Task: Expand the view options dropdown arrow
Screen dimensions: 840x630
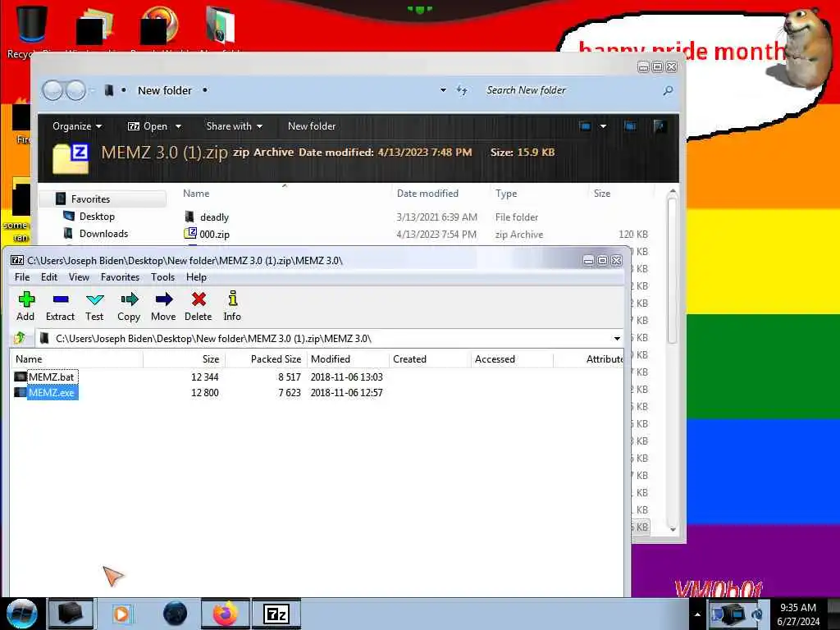Action: pyautogui.click(x=603, y=126)
